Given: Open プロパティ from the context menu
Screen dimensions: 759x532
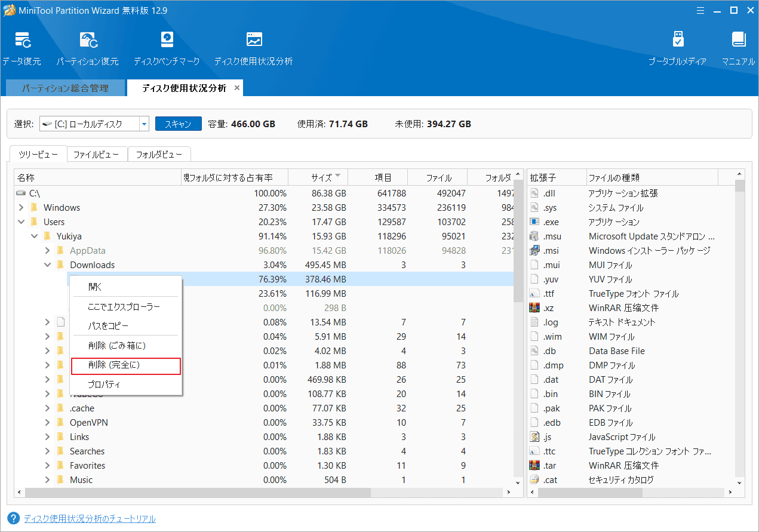Looking at the screenshot, I should point(125,385).
